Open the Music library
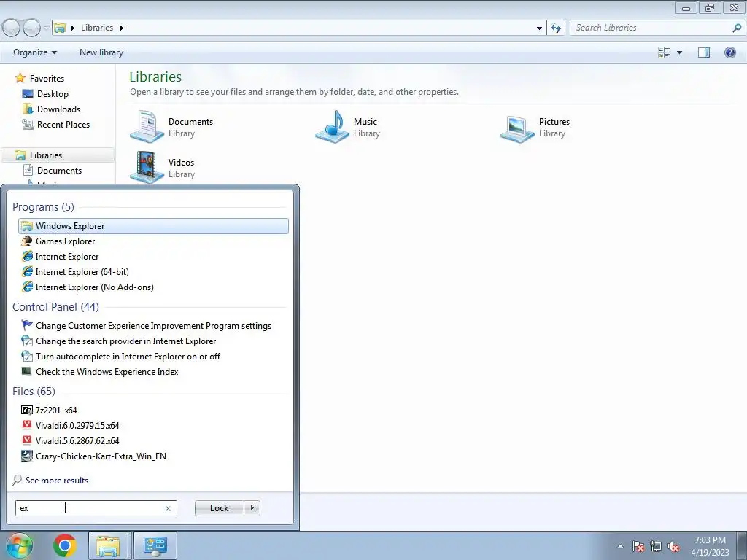Viewport: 747px width, 560px height. click(x=348, y=127)
